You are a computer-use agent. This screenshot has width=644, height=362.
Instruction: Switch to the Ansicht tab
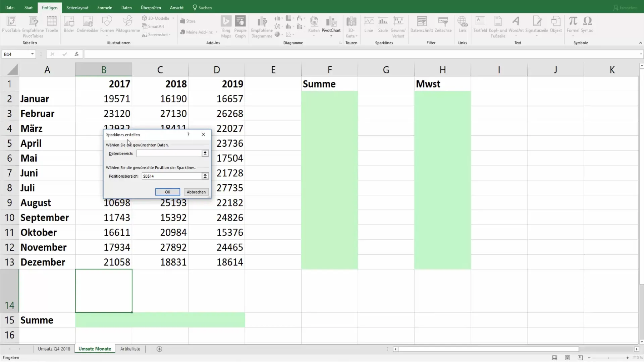coord(177,7)
